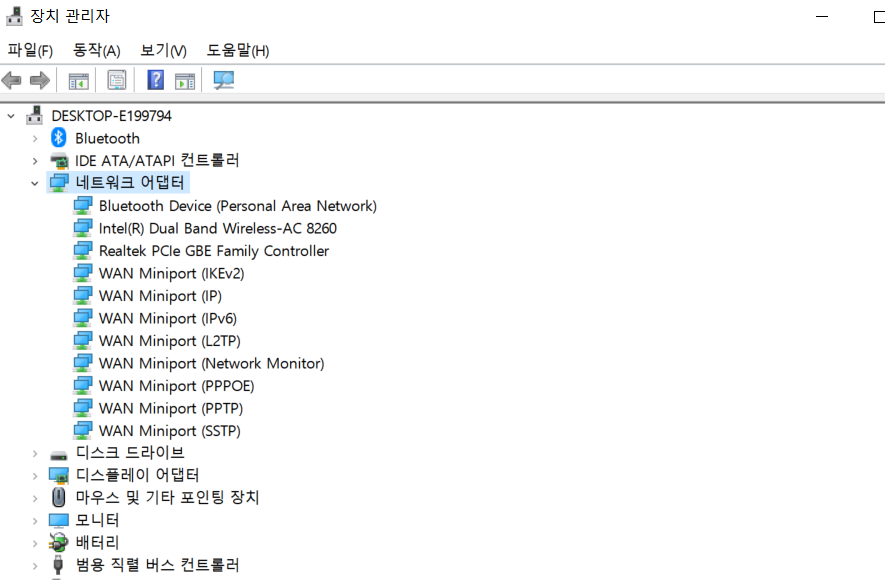The width and height of the screenshot is (885, 580).
Task: Open the 보기(V) menu
Action: pyautogui.click(x=163, y=50)
